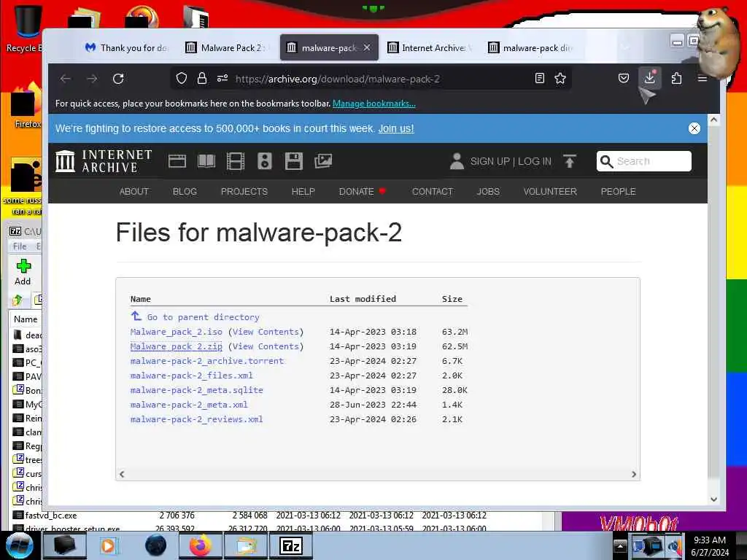Screen dimensions: 747x560
Task: Download Malware_pack_2.zip link
Action: pyautogui.click(x=177, y=346)
